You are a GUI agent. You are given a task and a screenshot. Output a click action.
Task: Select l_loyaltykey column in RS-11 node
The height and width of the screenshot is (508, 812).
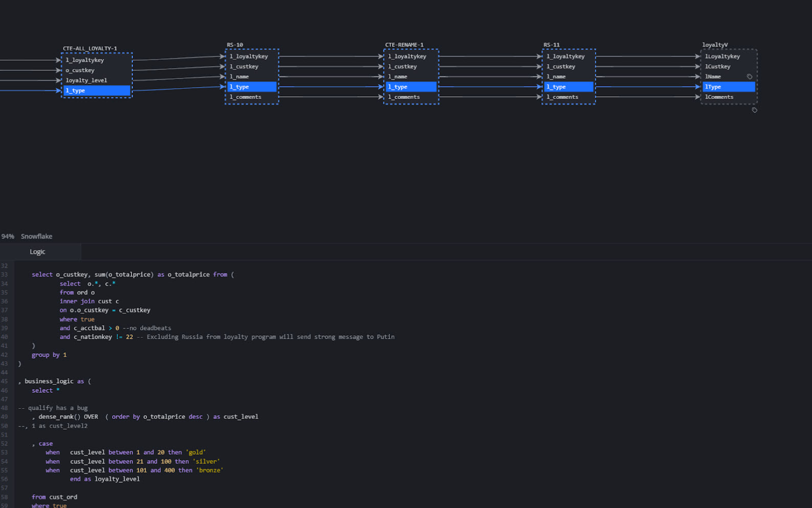(x=565, y=56)
